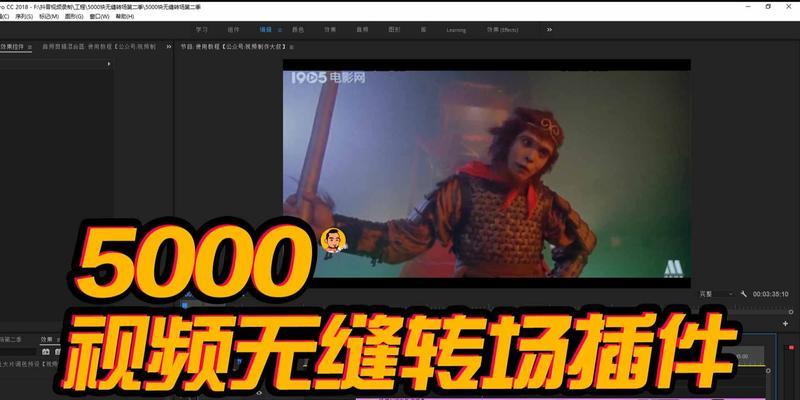
Task: Select the 编辑 workspace tab
Action: (x=265, y=30)
